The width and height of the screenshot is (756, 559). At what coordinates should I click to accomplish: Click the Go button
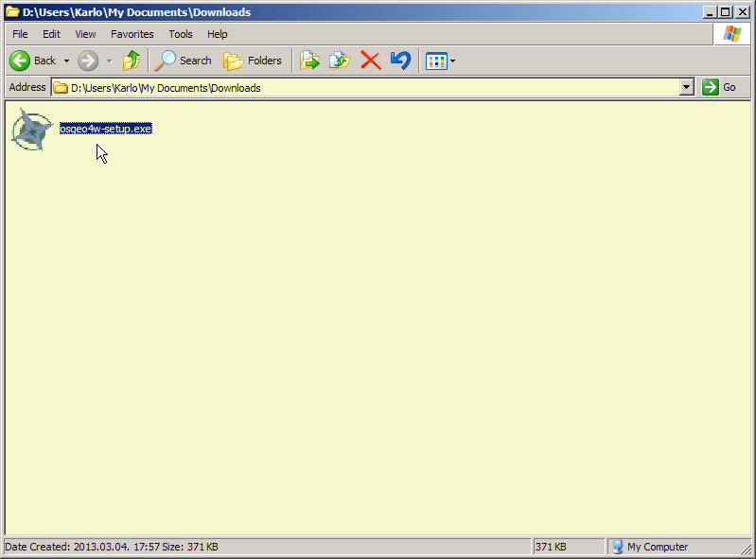719,87
